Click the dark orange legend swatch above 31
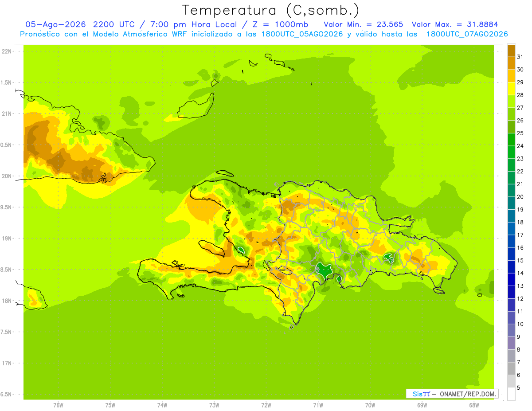 511,51
